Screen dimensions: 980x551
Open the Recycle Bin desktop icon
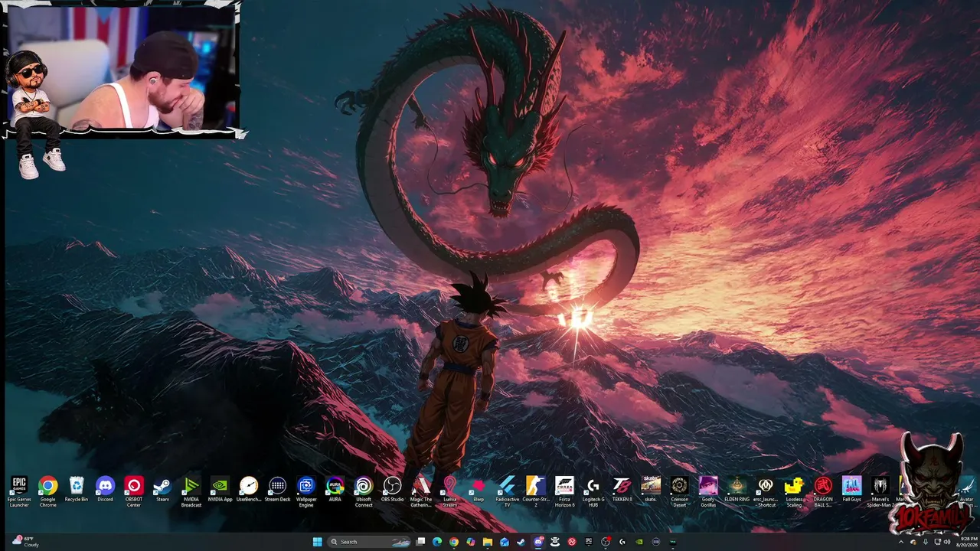coord(77,489)
